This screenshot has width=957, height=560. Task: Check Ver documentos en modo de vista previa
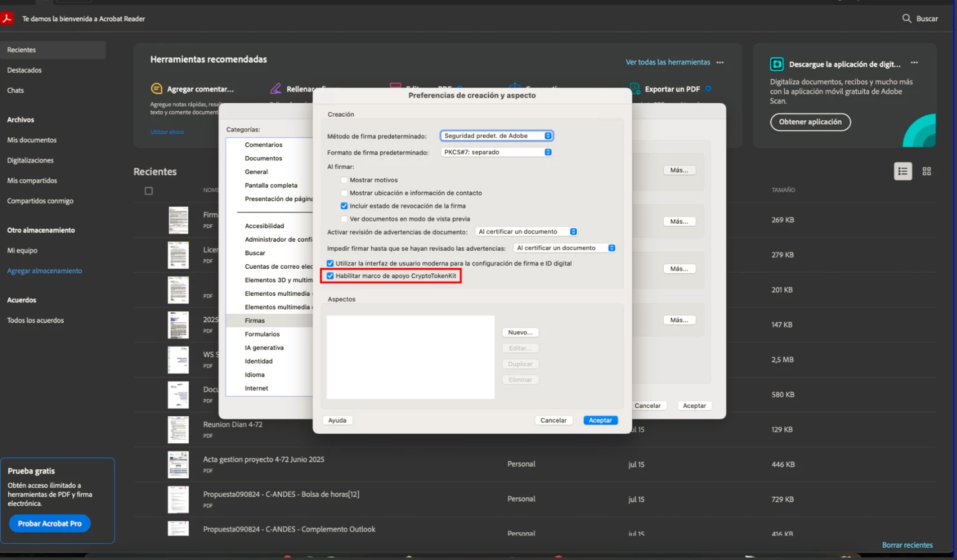coord(344,218)
